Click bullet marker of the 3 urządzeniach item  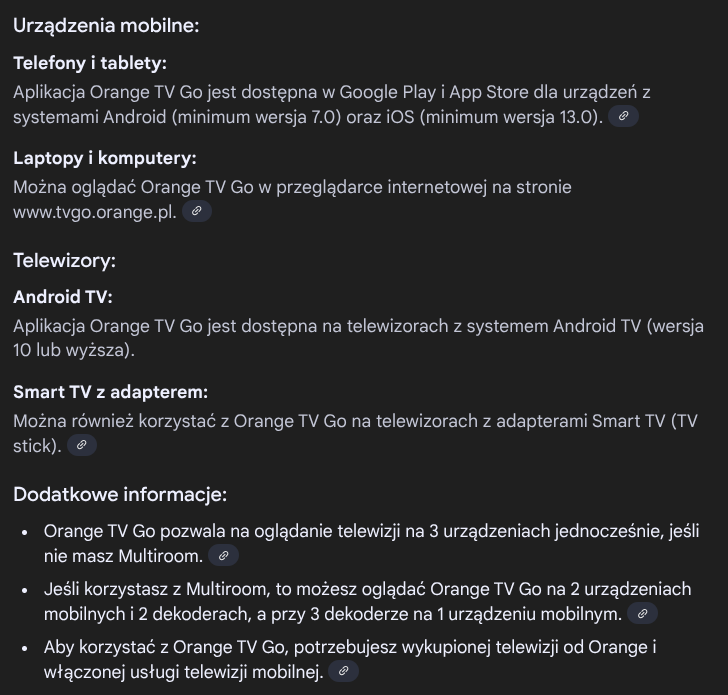25,532
